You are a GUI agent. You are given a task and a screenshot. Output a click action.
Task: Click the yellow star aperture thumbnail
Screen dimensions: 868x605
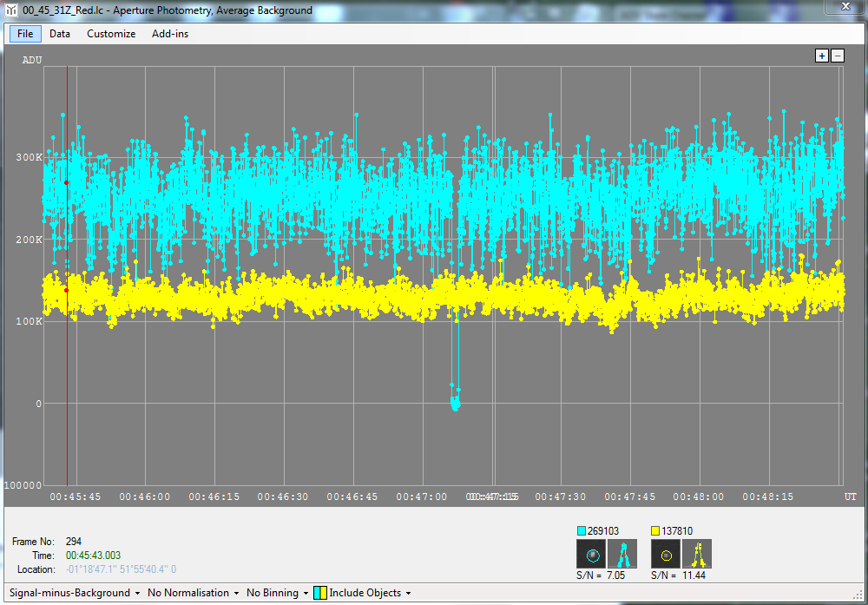pyautogui.click(x=666, y=553)
